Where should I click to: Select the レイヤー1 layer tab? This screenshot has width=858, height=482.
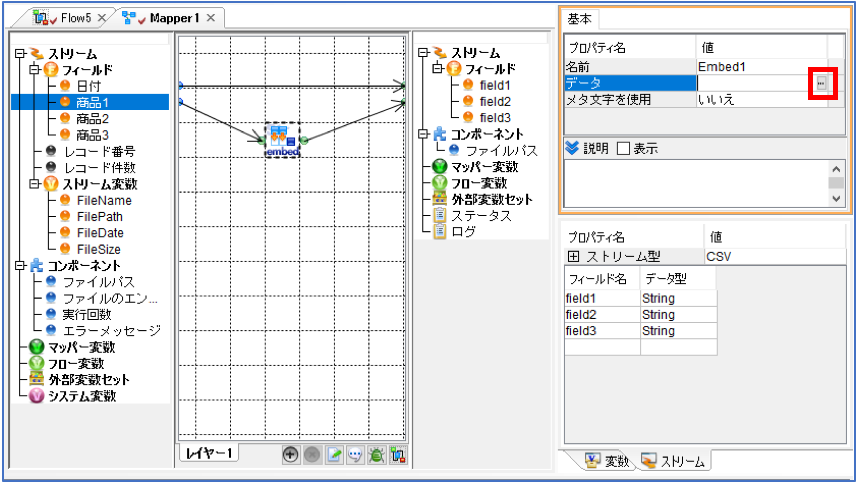(x=209, y=453)
